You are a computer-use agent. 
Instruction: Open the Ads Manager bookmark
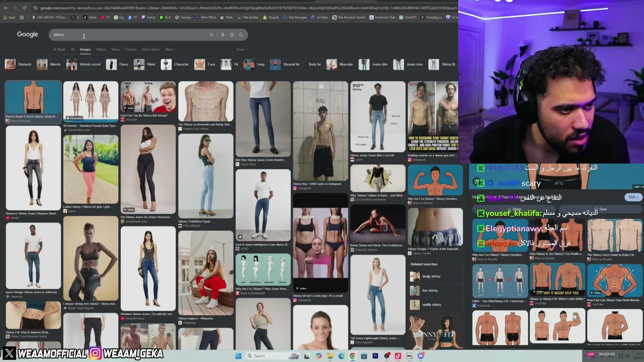click(294, 18)
